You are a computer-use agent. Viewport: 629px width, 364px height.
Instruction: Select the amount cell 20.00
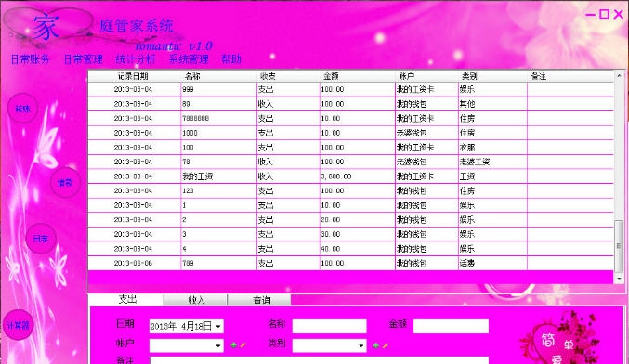click(358, 220)
